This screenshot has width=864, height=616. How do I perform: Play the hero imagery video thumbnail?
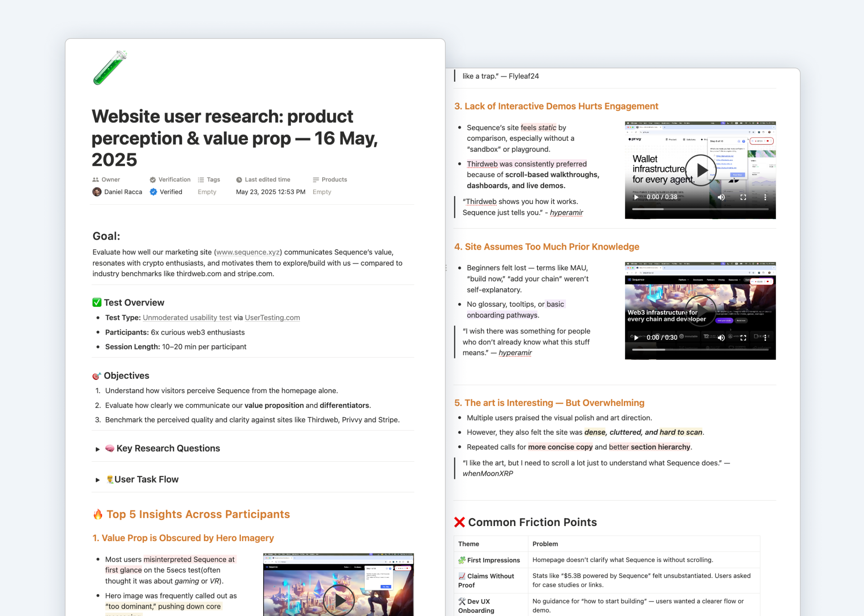pos(339,600)
